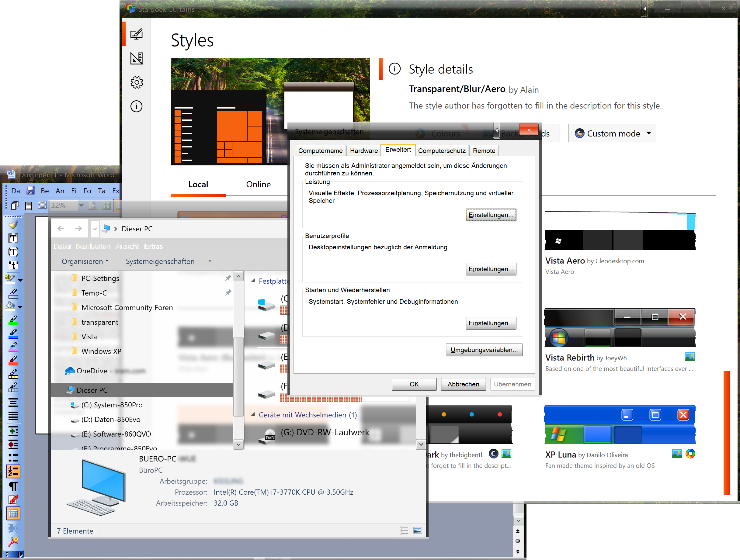Click the decrease indent icon in Word's side toolbar
The image size is (740, 560).
click(13, 445)
